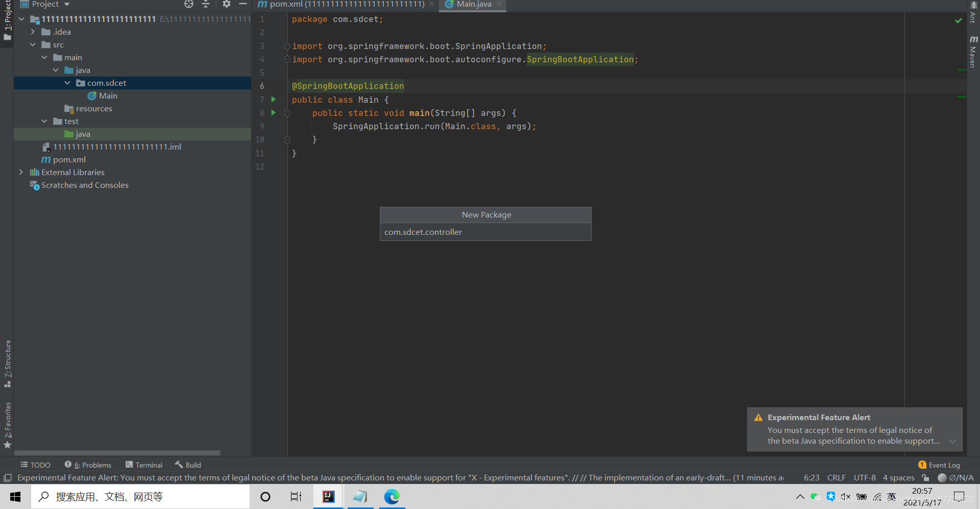Change file encoding UTF-8

pos(865,478)
